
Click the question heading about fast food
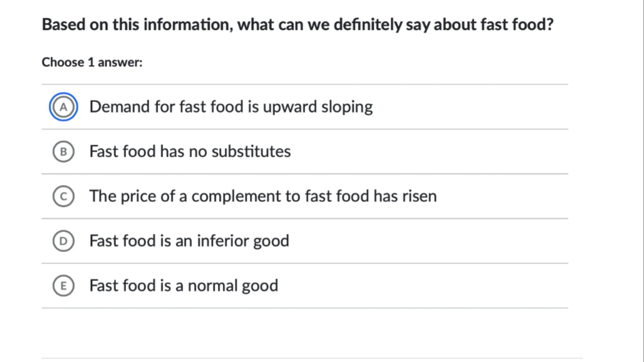[x=297, y=25]
